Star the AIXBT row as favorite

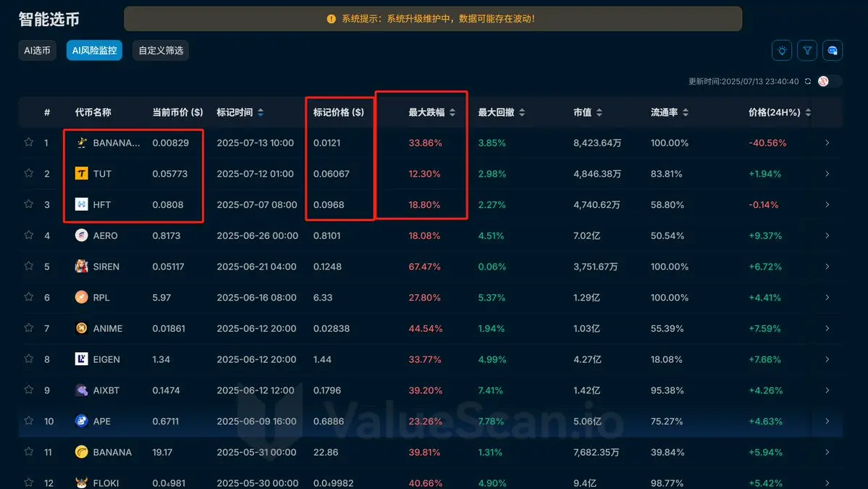[x=29, y=389]
